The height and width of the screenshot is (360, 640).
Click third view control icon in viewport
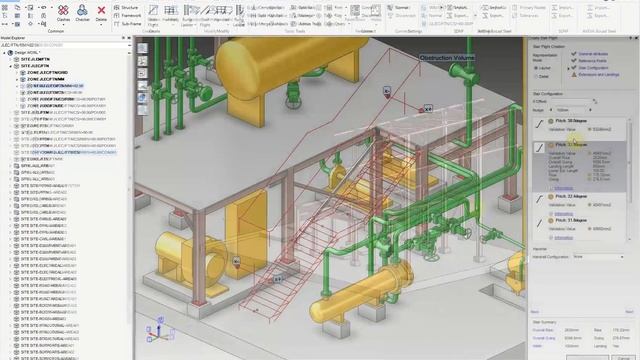(x=142, y=73)
